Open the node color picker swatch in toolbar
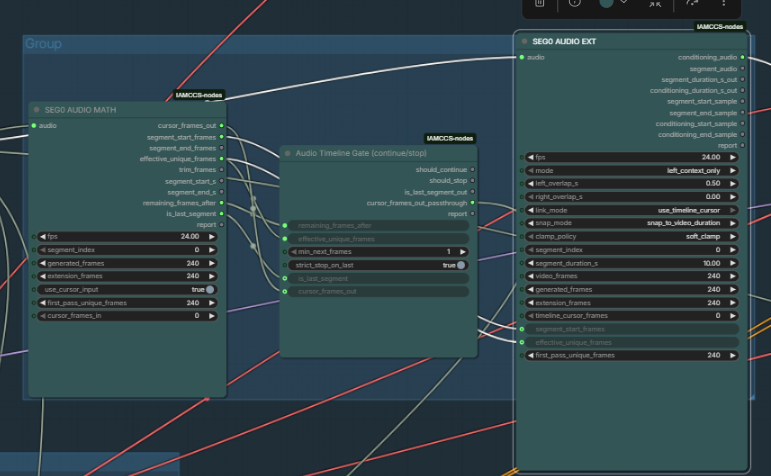The width and height of the screenshot is (771, 476). [x=606, y=3]
